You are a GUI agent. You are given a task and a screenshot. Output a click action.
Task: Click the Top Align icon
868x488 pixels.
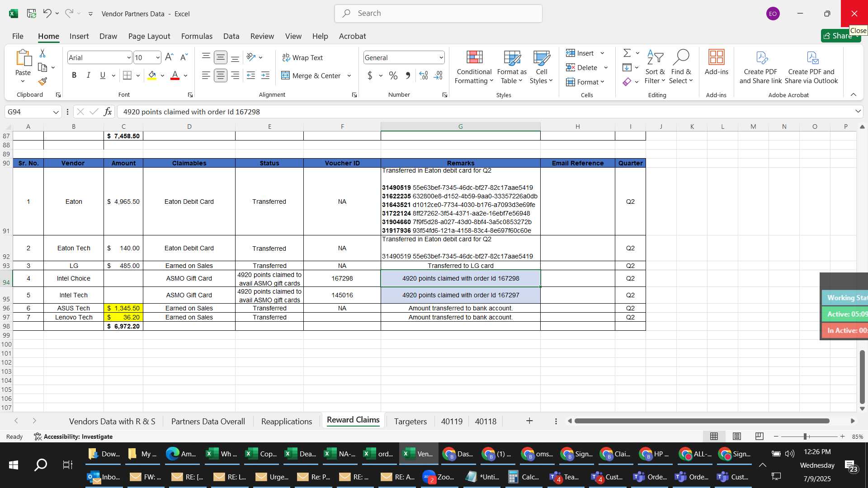206,57
